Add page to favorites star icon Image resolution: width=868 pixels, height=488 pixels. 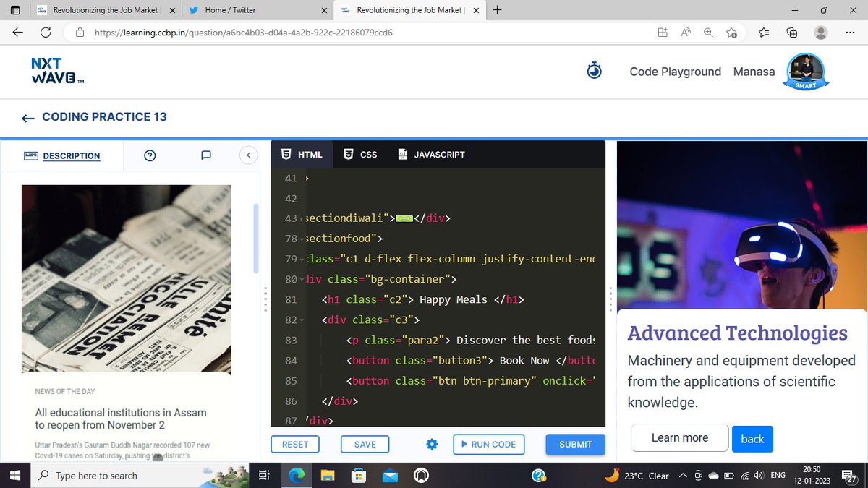[731, 33]
